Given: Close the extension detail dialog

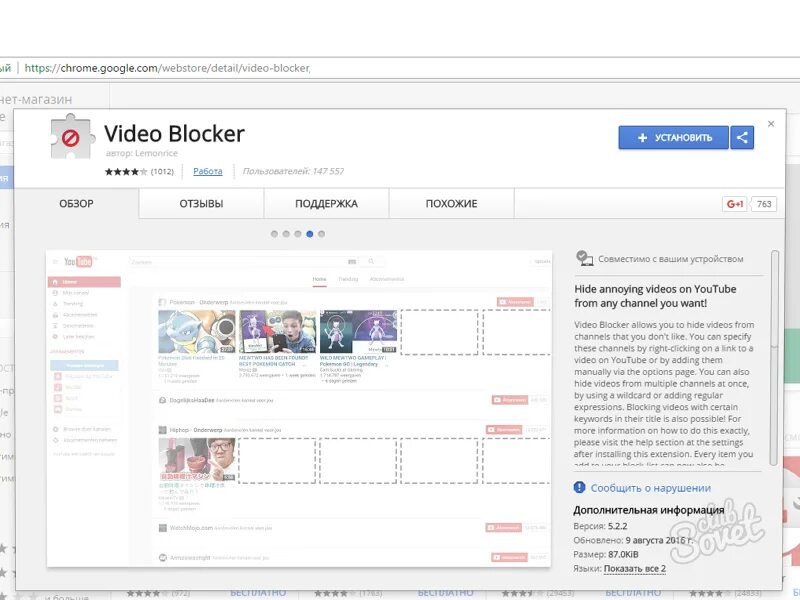Looking at the screenshot, I should [x=771, y=123].
